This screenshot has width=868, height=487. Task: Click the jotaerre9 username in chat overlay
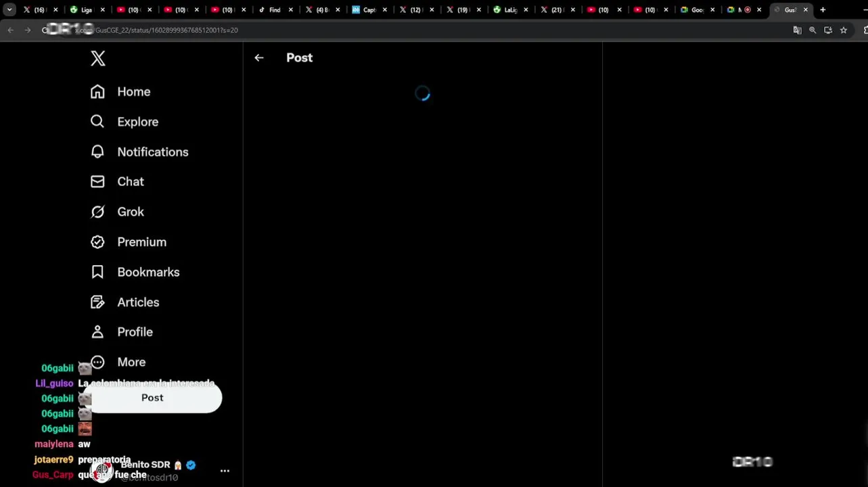[53, 460]
